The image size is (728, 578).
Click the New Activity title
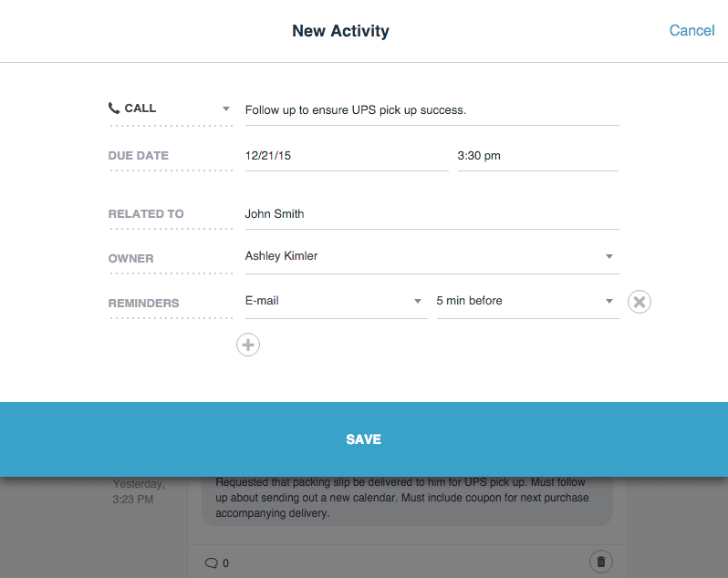[x=341, y=31]
